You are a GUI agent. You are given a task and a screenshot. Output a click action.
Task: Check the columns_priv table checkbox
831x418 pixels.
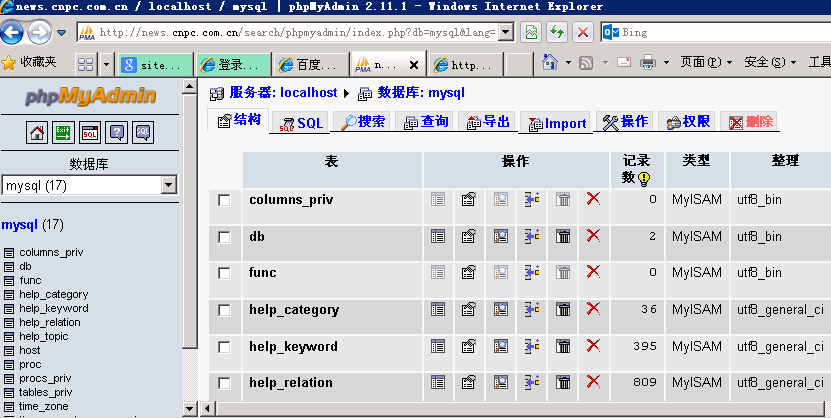[x=224, y=200]
